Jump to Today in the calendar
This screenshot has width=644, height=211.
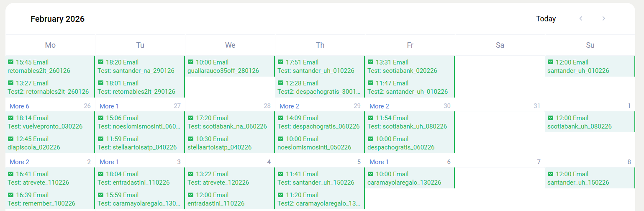click(546, 19)
